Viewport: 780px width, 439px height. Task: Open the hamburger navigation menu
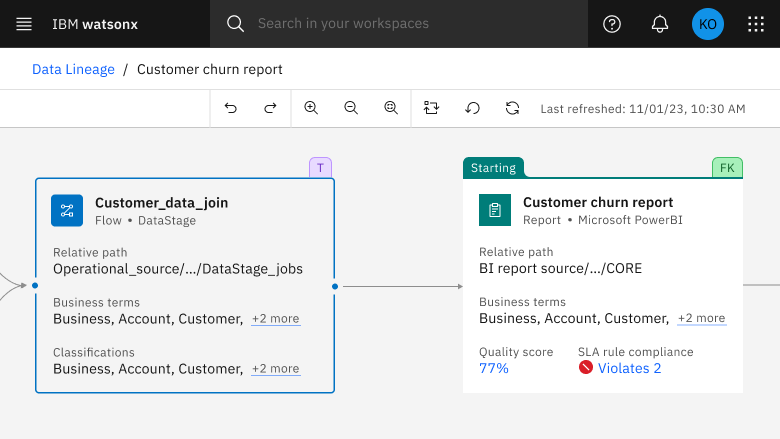pos(24,24)
